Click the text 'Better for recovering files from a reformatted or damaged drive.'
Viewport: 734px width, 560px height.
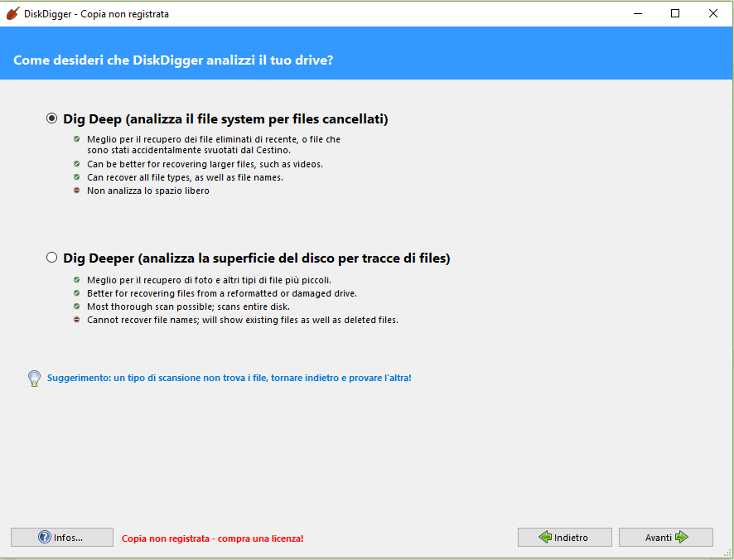pyautogui.click(x=222, y=293)
